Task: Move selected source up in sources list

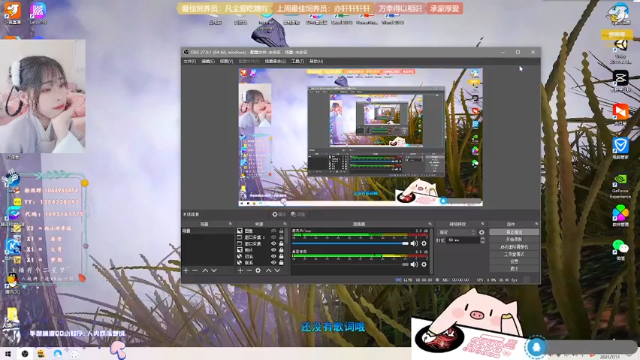Action: (268, 271)
